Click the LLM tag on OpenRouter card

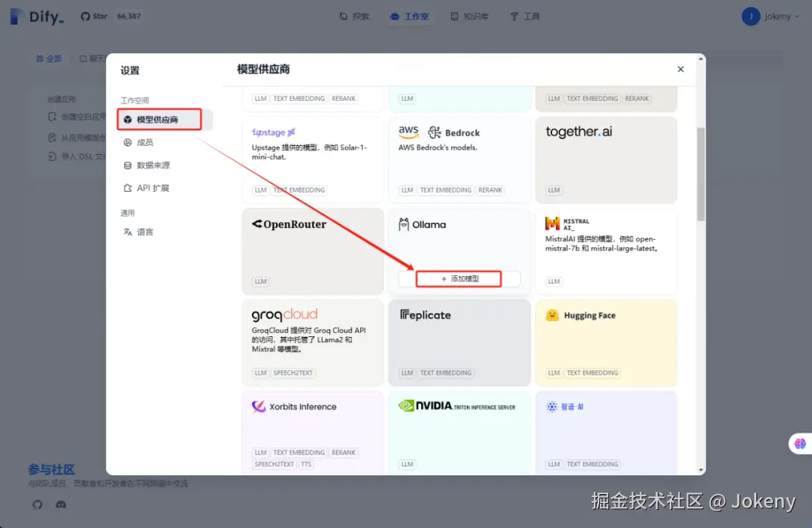tap(260, 281)
